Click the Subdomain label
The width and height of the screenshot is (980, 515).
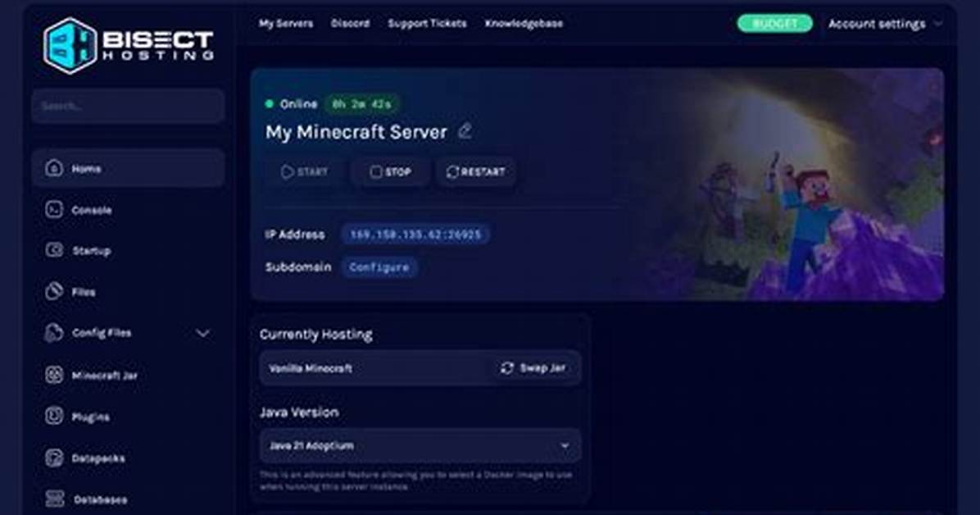click(298, 267)
